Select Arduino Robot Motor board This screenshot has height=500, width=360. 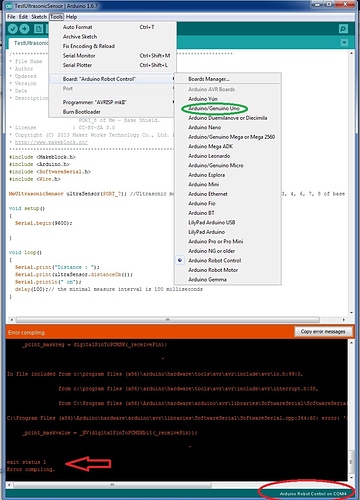(228, 270)
